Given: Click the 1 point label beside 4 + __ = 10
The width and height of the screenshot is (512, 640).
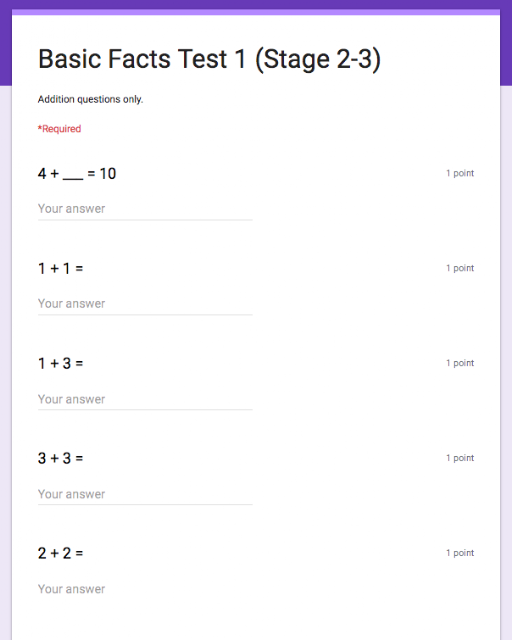Looking at the screenshot, I should pos(460,173).
